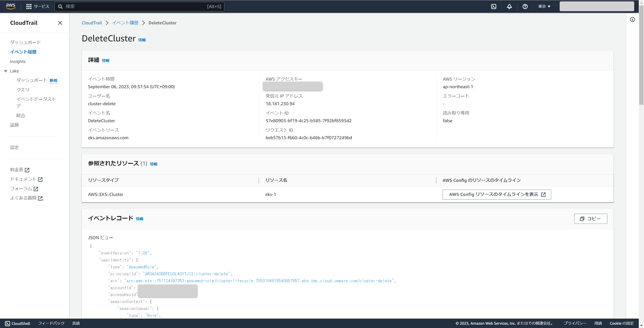Open the notifications bell icon
This screenshot has height=328, width=644.
coord(509,7)
